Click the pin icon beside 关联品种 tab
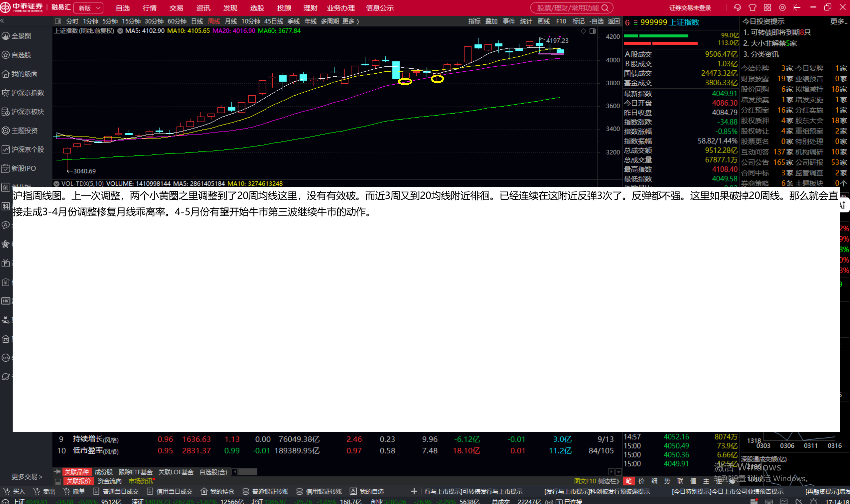Viewport: 850px width, 504px height. (x=57, y=472)
